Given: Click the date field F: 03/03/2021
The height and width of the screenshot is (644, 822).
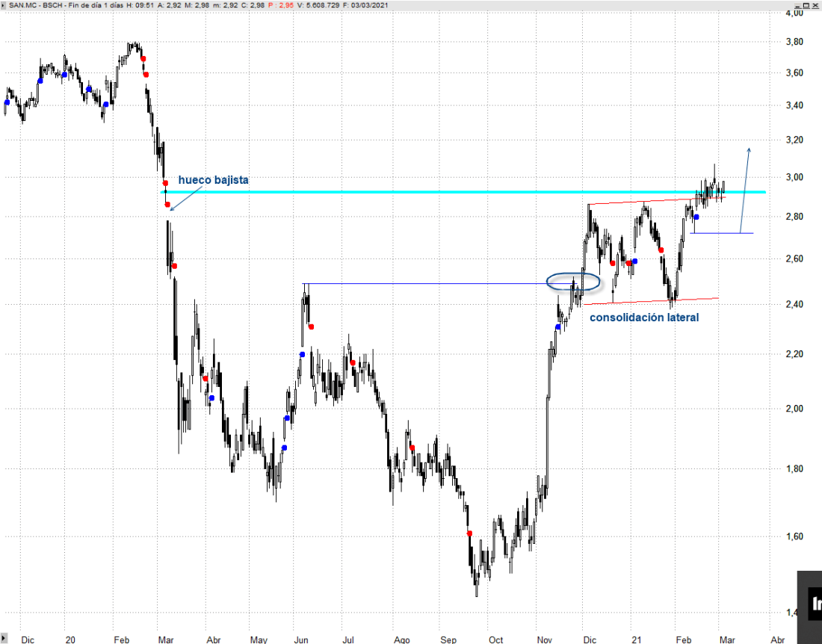Looking at the screenshot, I should (x=366, y=5).
